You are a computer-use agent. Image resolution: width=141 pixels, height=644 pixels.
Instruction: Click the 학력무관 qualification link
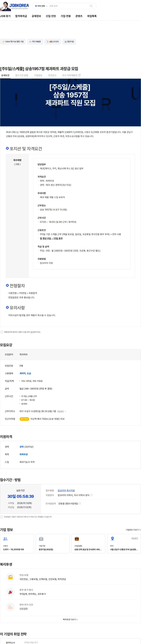(23, 455)
